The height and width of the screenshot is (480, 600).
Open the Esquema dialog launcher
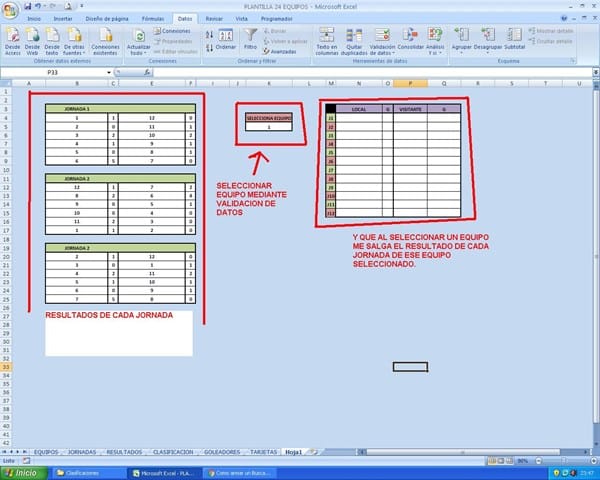tap(573, 61)
